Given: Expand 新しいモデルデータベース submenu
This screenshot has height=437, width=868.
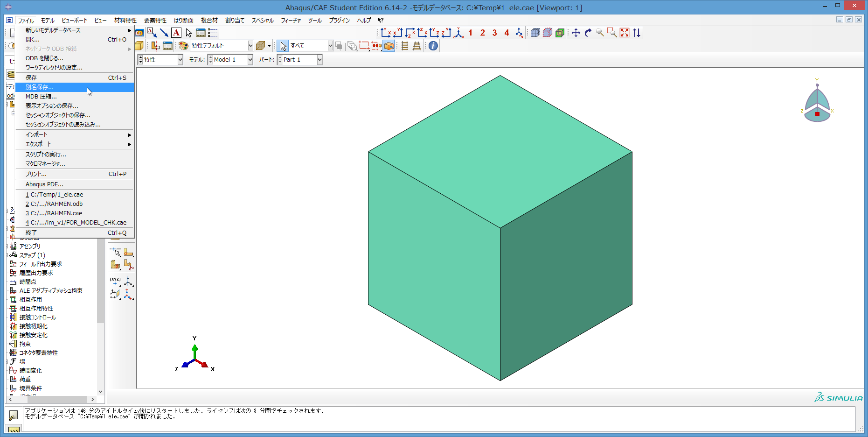Looking at the screenshot, I should [x=75, y=30].
